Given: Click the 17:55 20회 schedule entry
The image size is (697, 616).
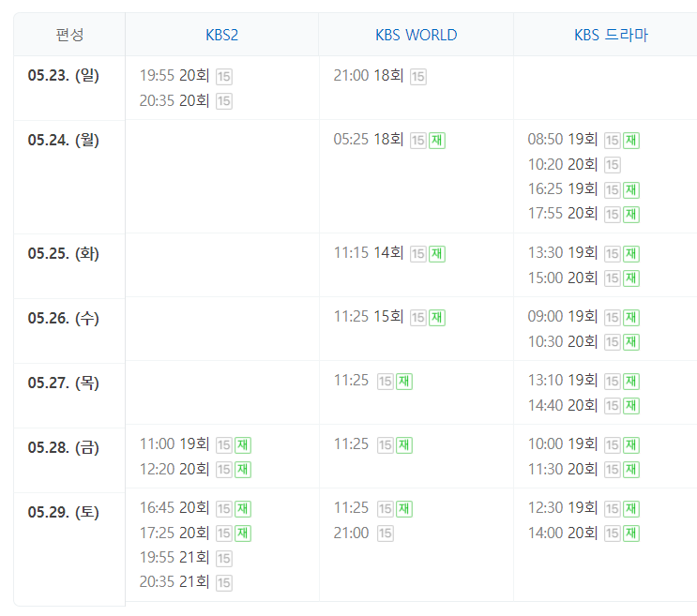Looking at the screenshot, I should (563, 213).
